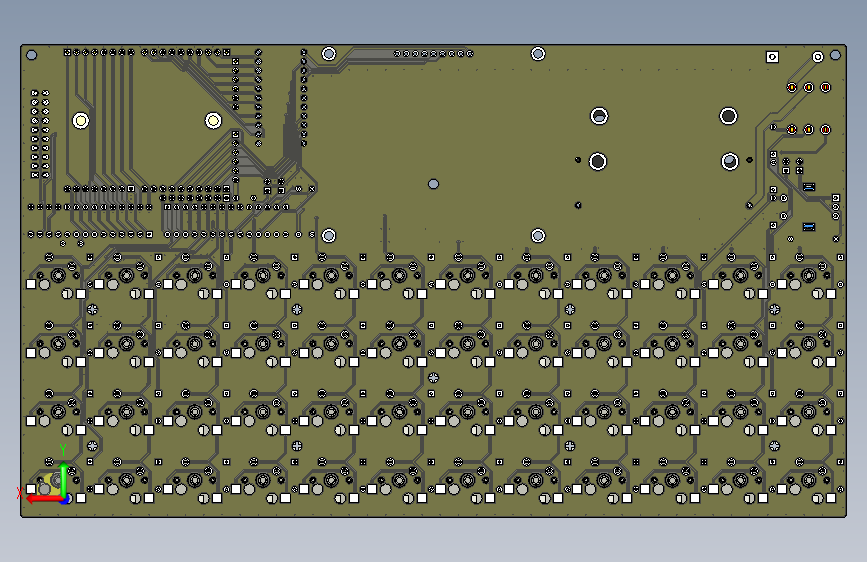Select the bottom-right gray standoff hole above key grid
This screenshot has height=562, width=867.
coord(538,236)
